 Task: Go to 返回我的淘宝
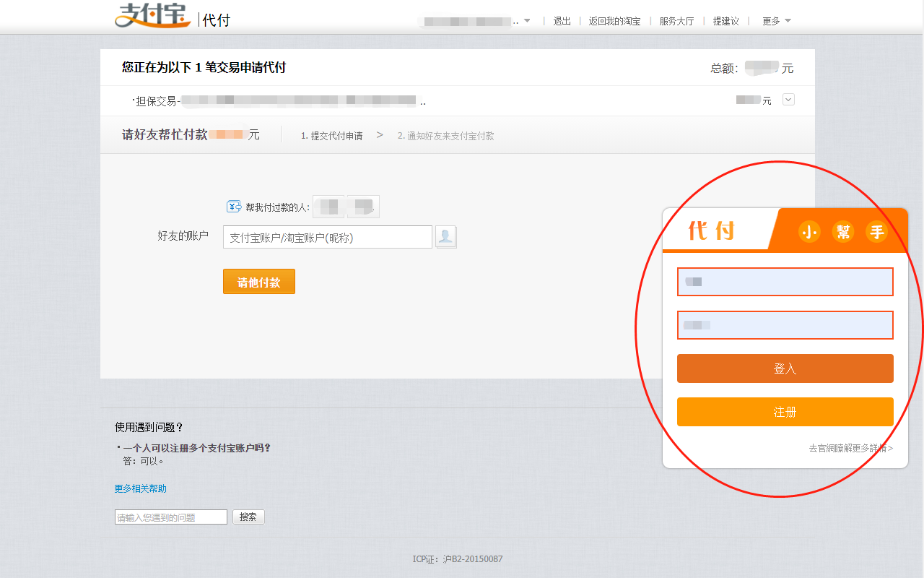click(x=614, y=21)
